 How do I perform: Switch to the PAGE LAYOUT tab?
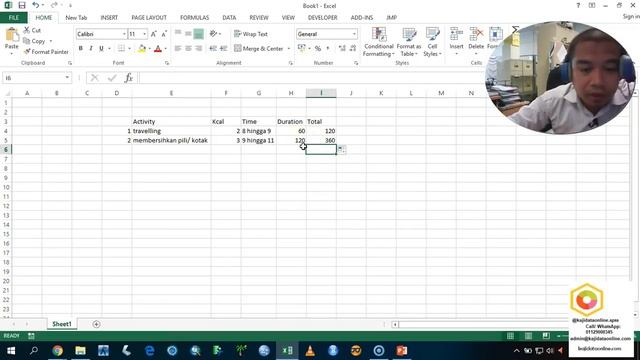click(149, 18)
